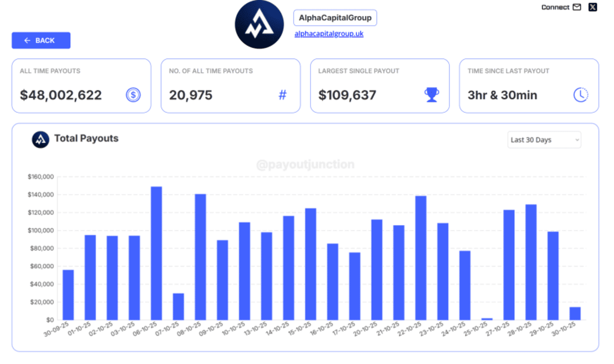Click the large AlphaCapitalGroup logo
This screenshot has width=614, height=364.
click(x=259, y=25)
